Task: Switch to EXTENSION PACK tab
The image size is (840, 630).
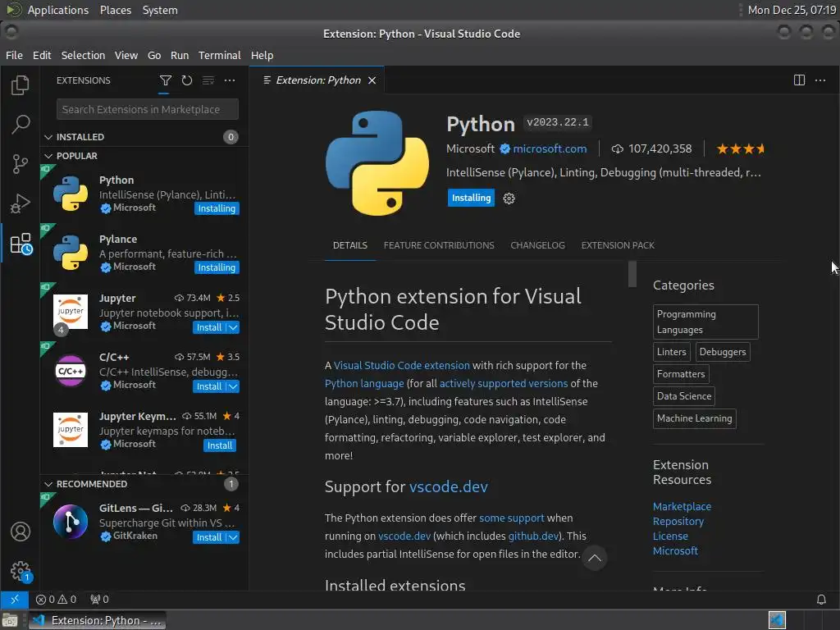Action: (x=618, y=245)
